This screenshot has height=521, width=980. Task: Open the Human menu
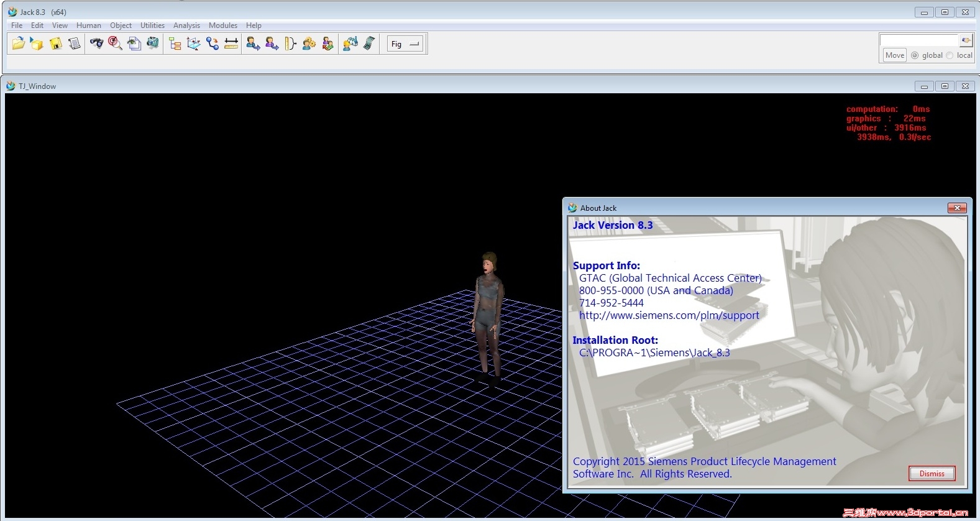(x=89, y=25)
